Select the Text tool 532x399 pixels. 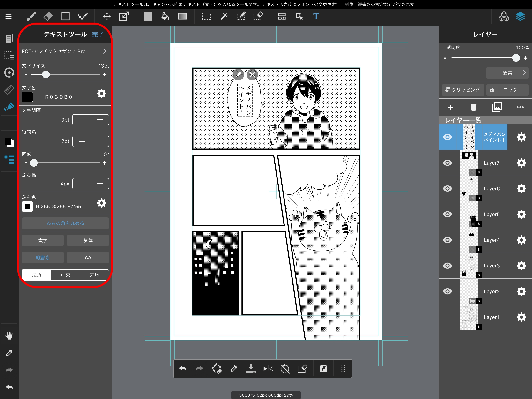pyautogui.click(x=316, y=16)
